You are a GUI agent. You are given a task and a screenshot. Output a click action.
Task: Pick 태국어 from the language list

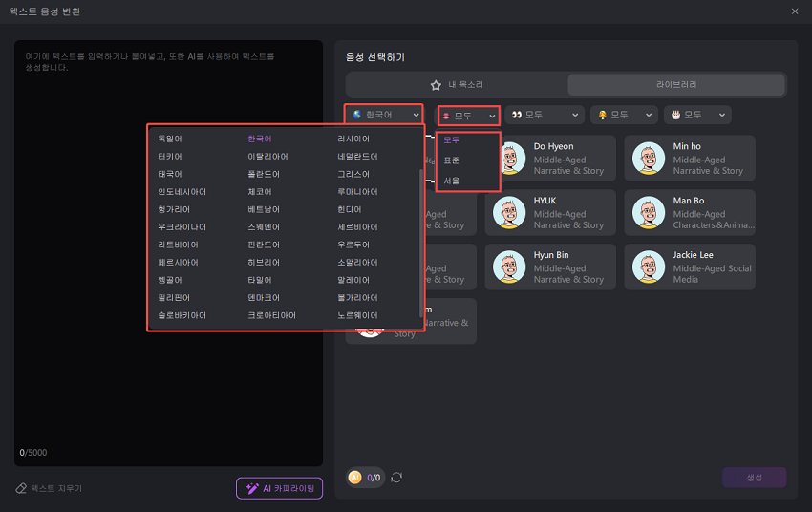(x=170, y=174)
